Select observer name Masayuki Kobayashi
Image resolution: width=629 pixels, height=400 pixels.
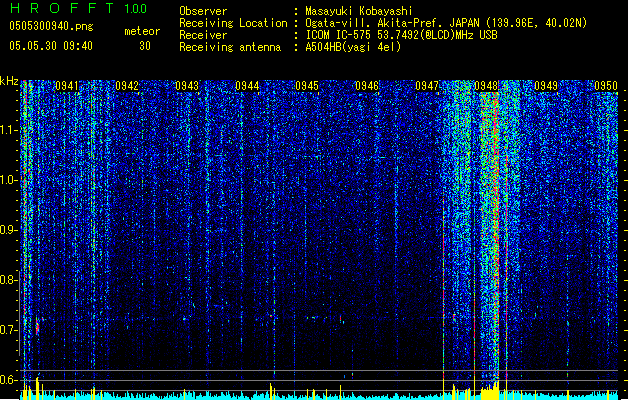[x=359, y=11]
